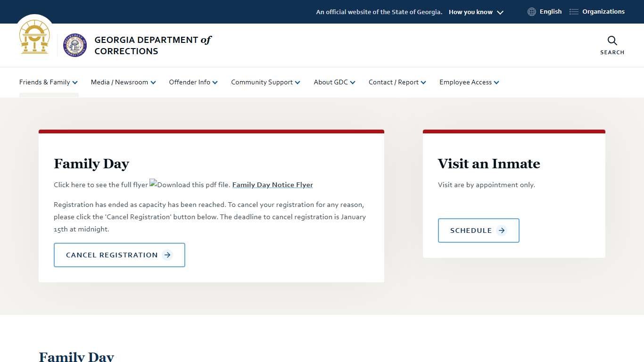Click Georgia Department of Corrections title
Viewport: 644px width, 362px height.
click(153, 45)
